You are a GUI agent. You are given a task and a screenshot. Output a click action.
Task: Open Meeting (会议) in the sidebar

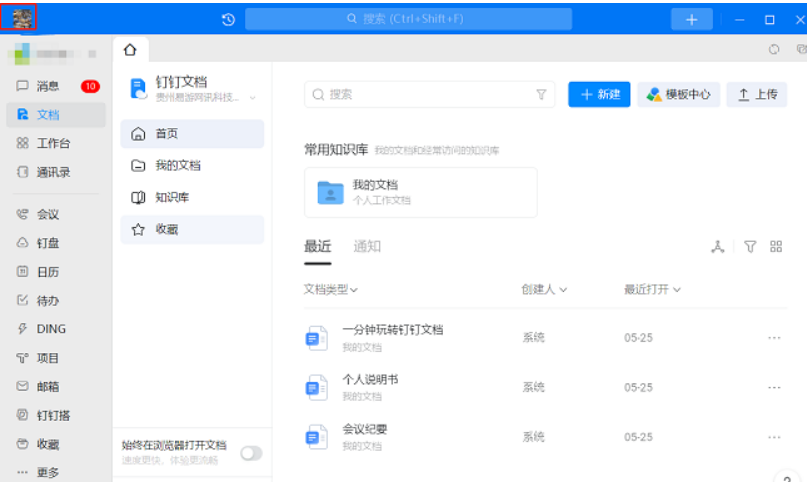[x=56, y=214]
